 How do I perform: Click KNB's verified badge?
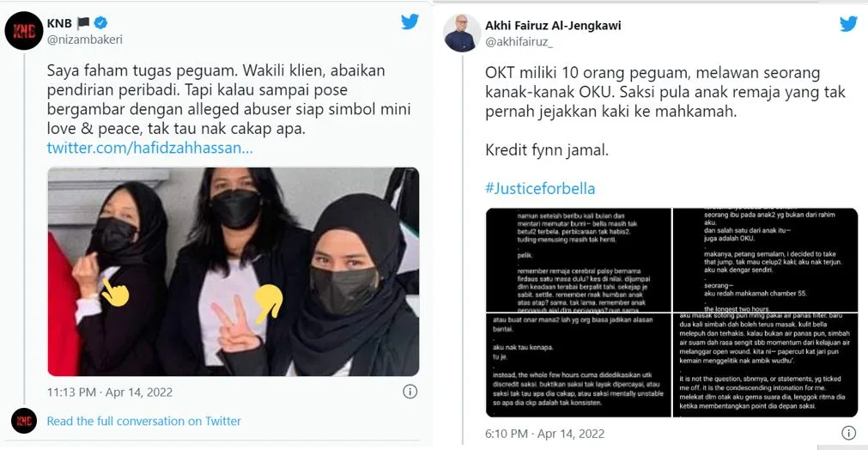100,22
